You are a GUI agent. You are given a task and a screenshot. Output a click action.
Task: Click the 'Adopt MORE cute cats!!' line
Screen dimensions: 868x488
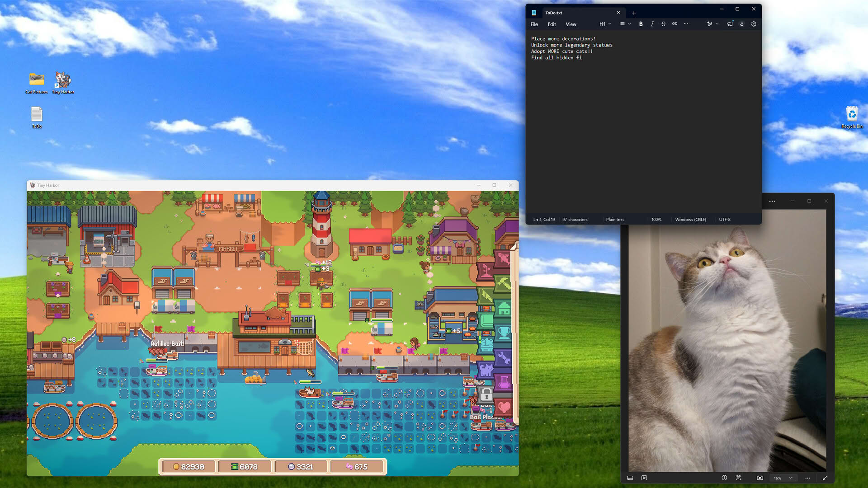click(x=561, y=52)
